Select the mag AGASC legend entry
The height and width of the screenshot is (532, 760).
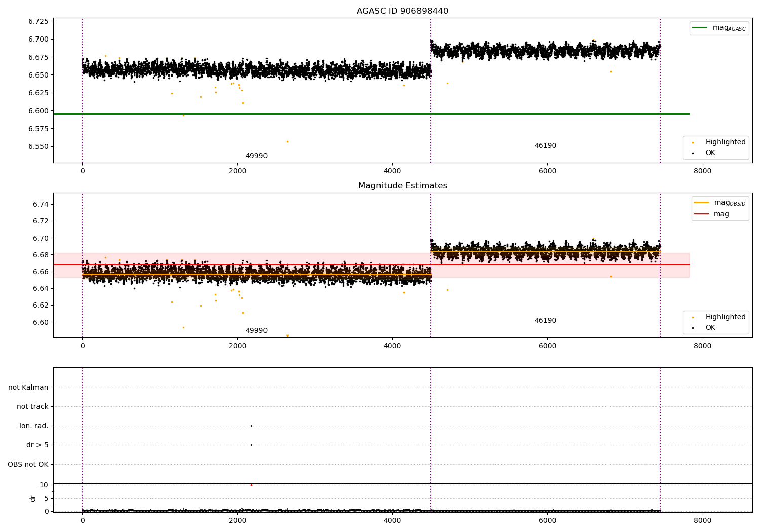click(x=719, y=28)
